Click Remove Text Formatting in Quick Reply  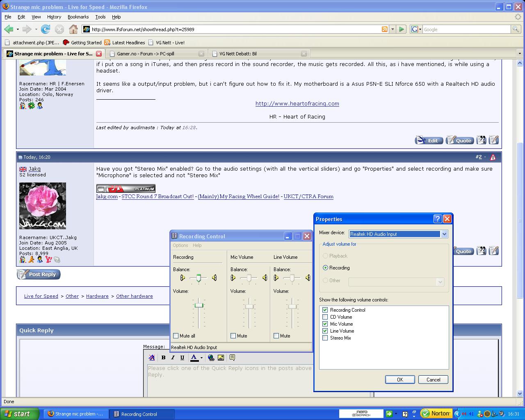(152, 358)
